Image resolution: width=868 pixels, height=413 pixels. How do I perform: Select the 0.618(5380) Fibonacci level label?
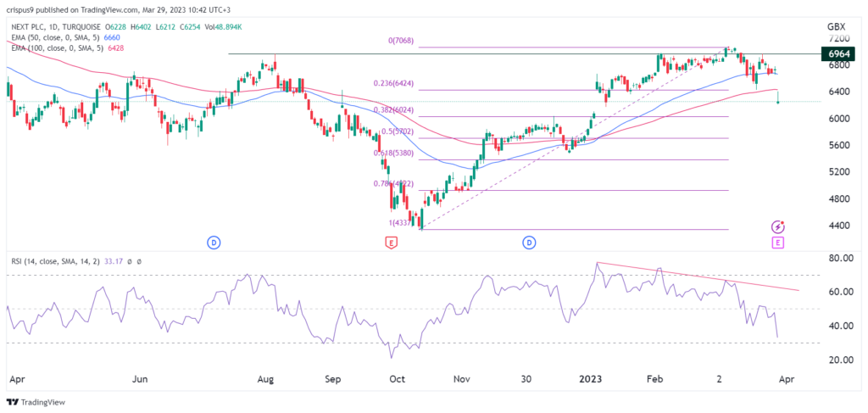tap(392, 153)
